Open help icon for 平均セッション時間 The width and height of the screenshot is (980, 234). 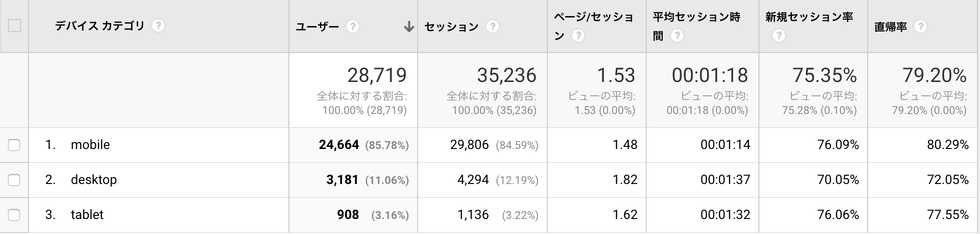677,36
